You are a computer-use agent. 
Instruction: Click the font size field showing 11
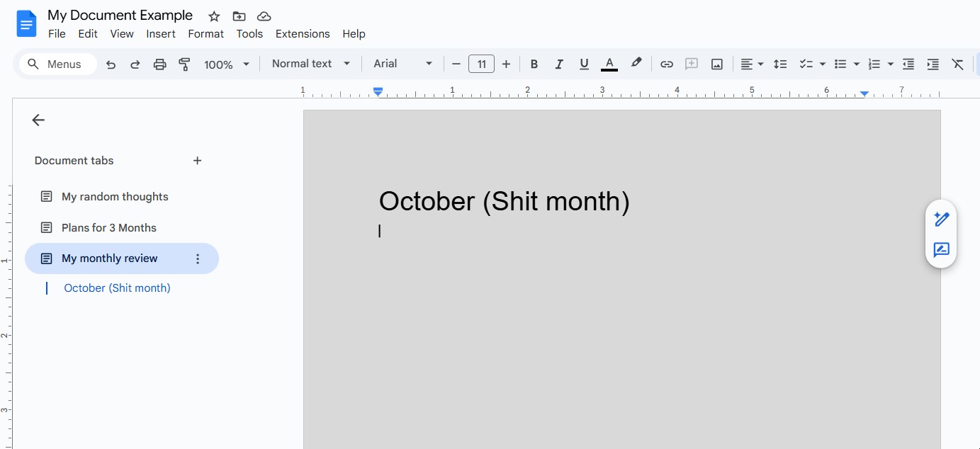coord(481,64)
